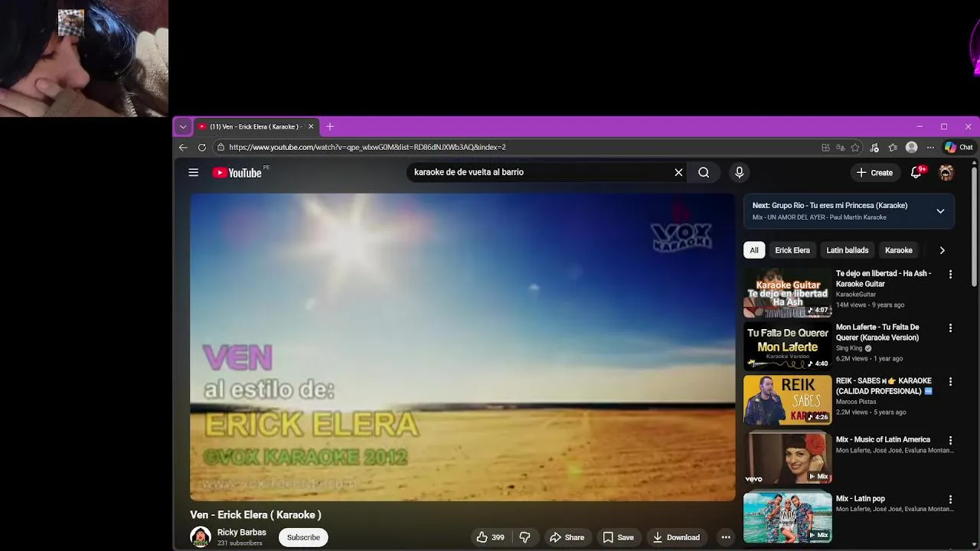Open the YouTube hamburger guide menu

point(194,173)
